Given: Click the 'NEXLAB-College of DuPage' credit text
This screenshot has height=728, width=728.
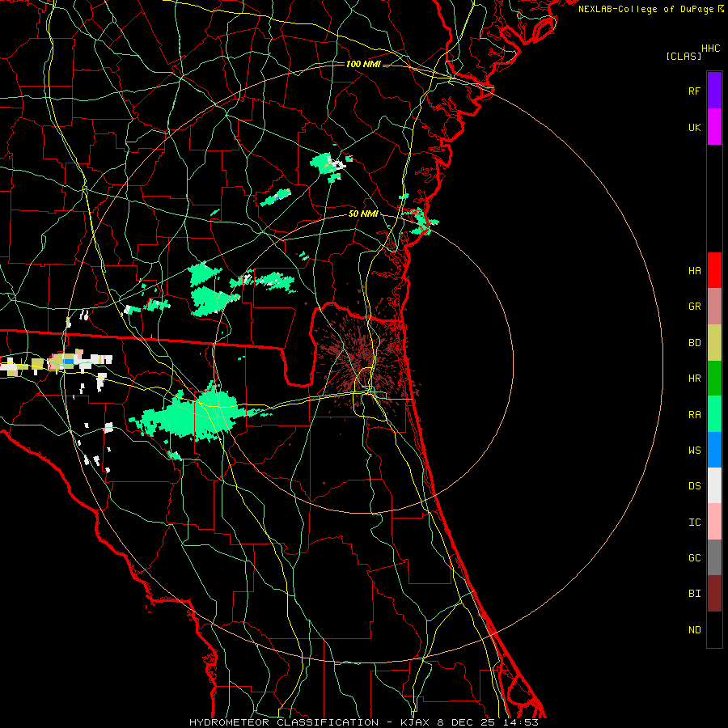Looking at the screenshot, I should coord(645,9).
